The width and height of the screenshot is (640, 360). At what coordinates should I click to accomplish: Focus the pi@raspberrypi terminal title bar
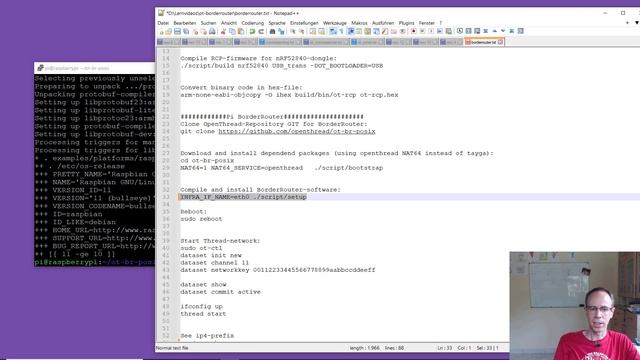click(x=94, y=68)
